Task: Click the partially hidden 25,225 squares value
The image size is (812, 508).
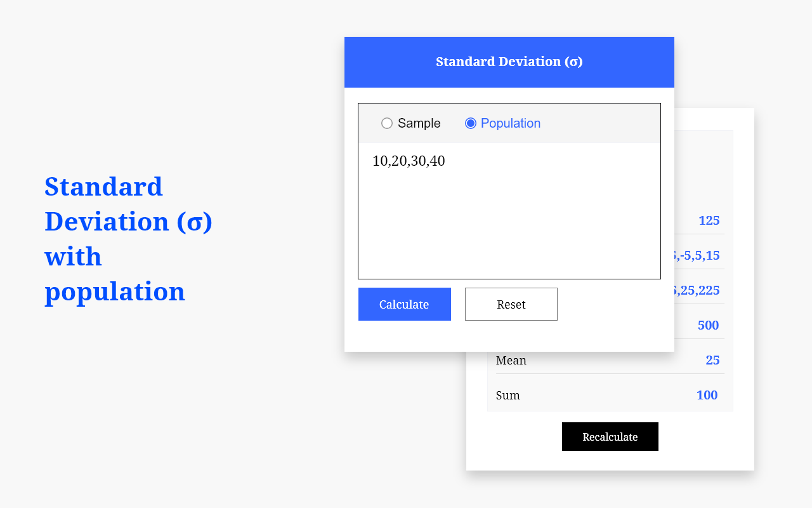Action: 697,291
